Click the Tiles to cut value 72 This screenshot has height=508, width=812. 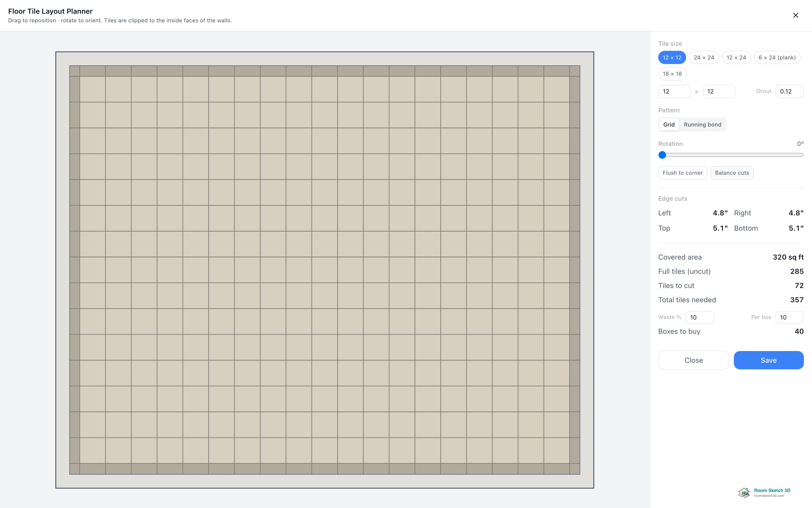(x=799, y=285)
